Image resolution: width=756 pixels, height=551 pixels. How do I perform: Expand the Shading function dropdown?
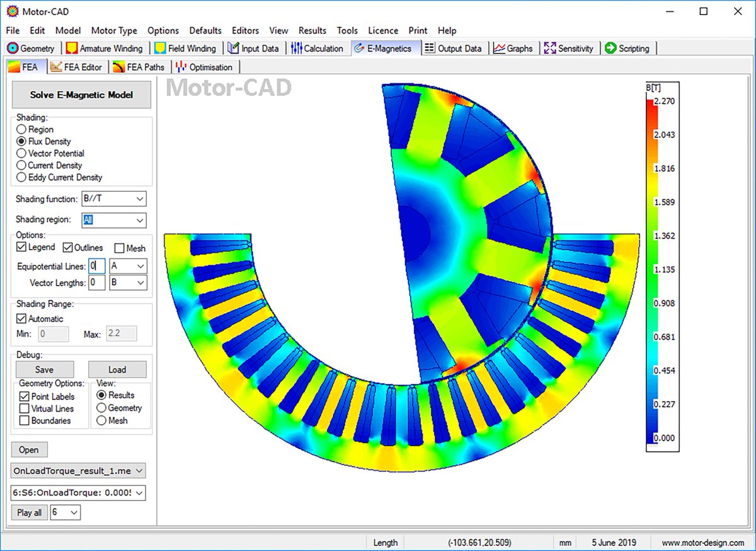(114, 199)
